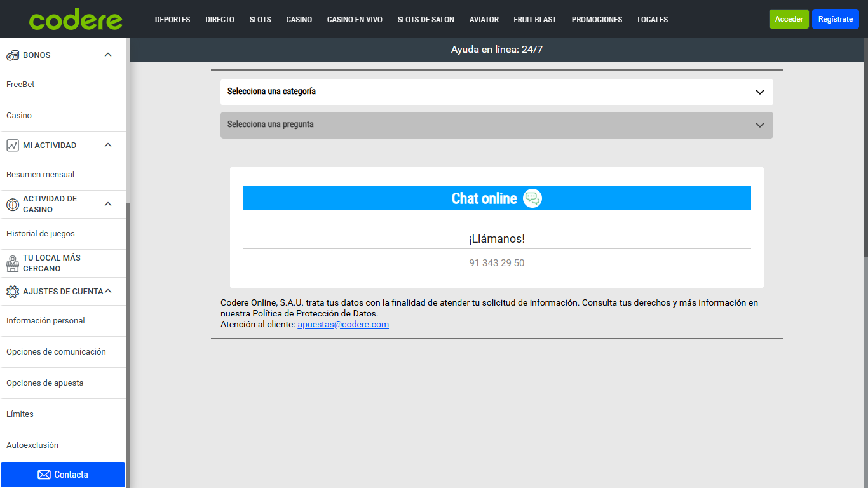Open the Aviator game link

pos(484,20)
